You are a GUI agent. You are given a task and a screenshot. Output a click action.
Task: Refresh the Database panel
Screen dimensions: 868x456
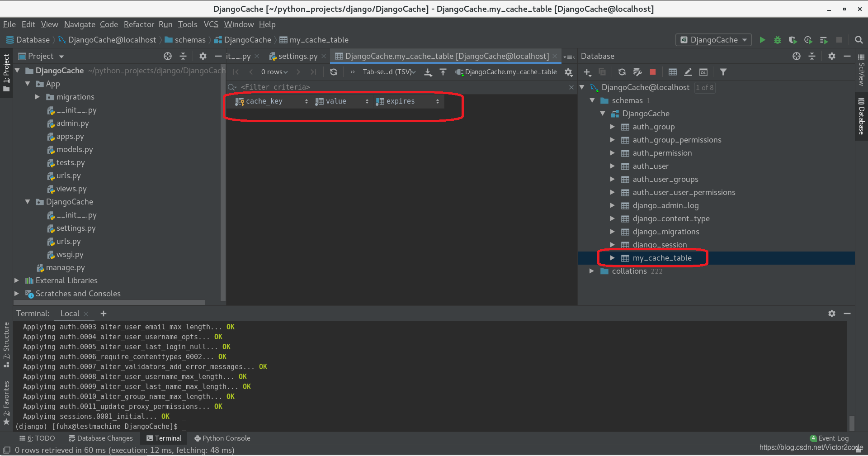[x=622, y=72]
